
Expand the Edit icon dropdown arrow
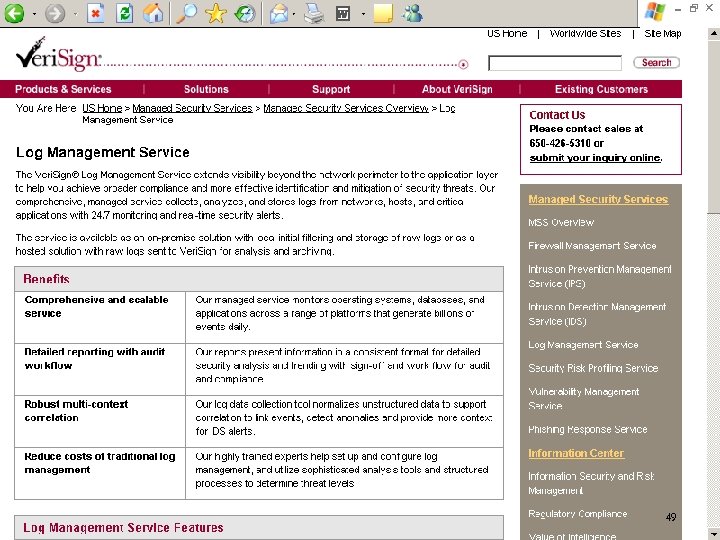pos(363,14)
